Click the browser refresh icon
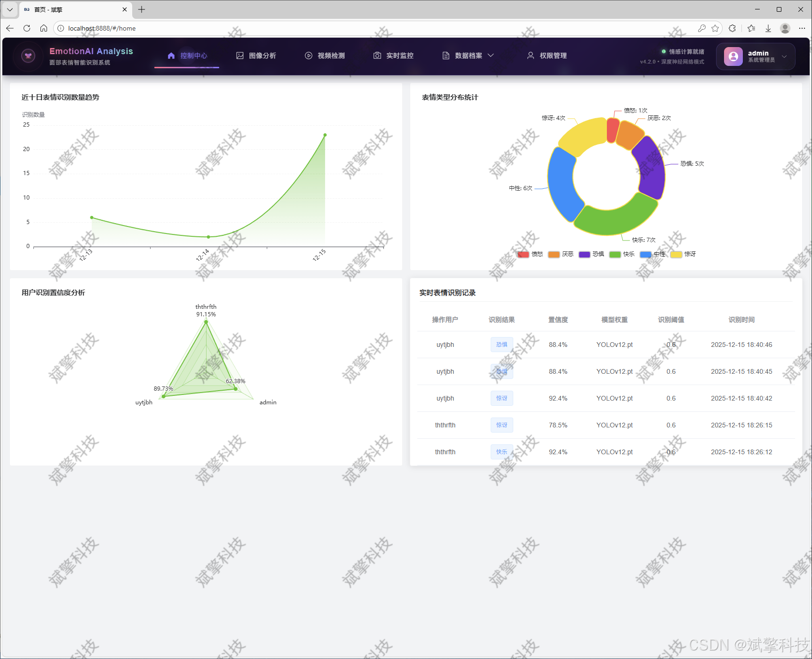 pos(27,28)
